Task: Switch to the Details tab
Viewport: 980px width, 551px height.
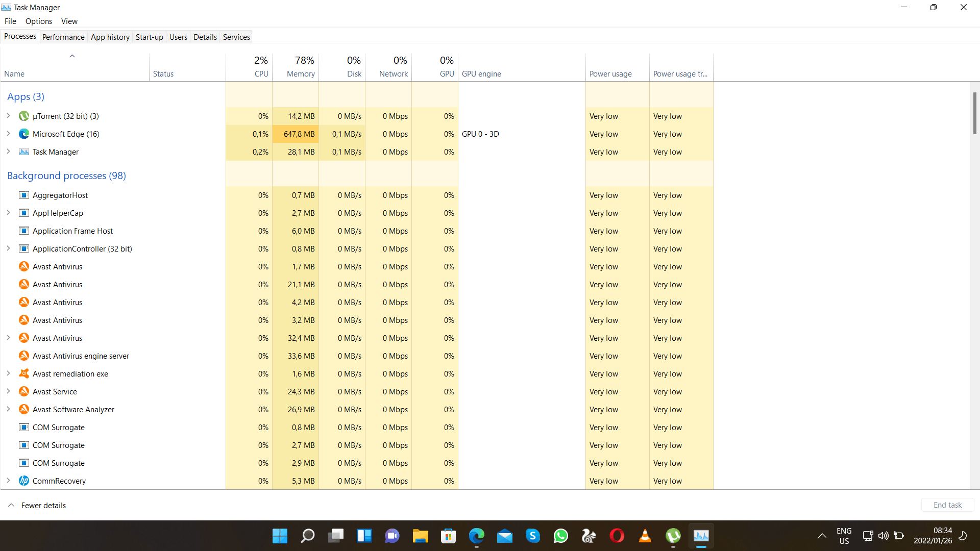Action: point(205,37)
